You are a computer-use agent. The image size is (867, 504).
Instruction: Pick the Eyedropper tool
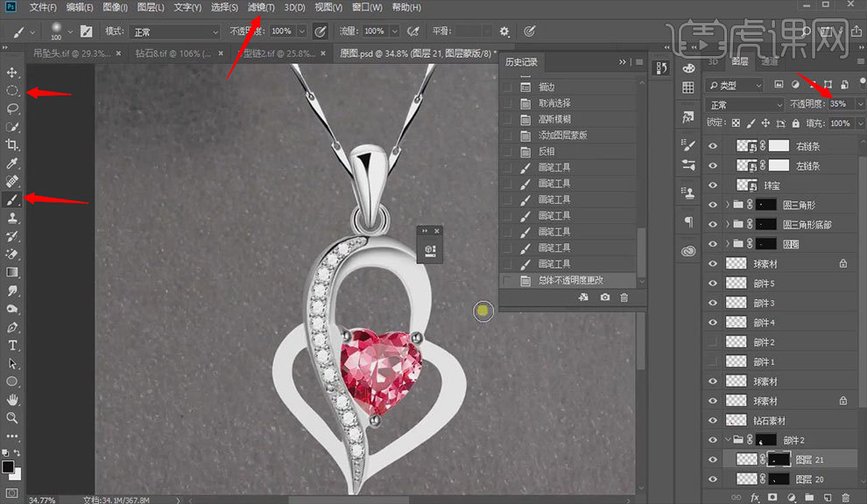tap(12, 164)
